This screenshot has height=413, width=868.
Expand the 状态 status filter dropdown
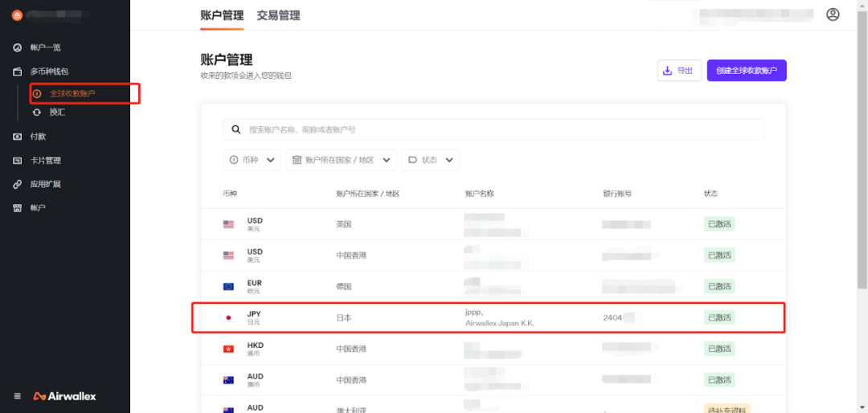431,160
